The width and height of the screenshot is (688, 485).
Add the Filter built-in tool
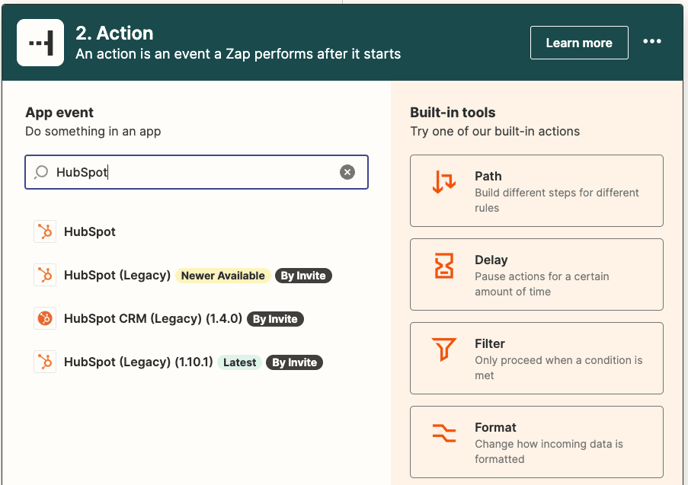pos(536,358)
